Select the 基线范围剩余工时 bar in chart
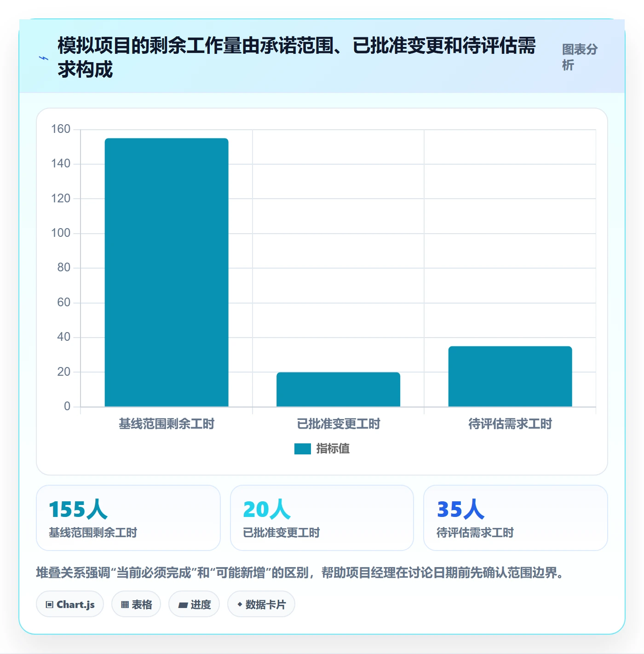The width and height of the screenshot is (644, 654). pyautogui.click(x=167, y=272)
